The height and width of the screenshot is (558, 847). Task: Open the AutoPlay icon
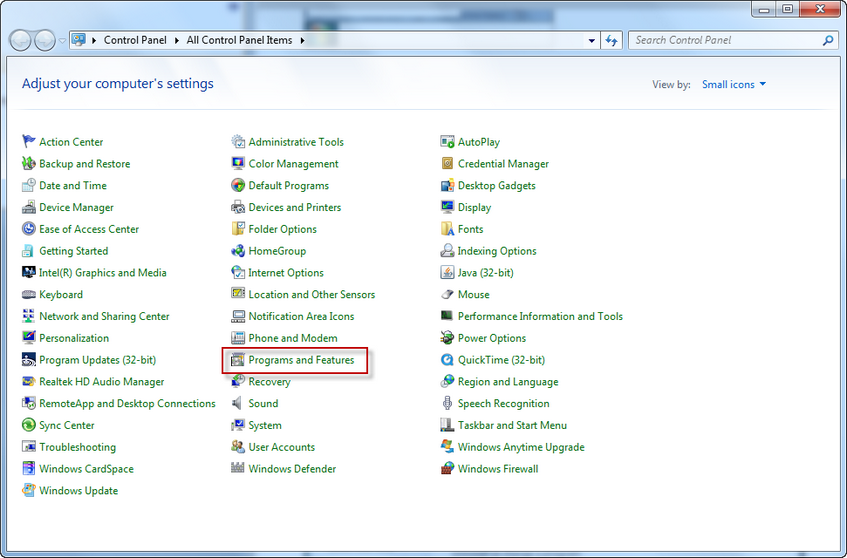pyautogui.click(x=447, y=142)
